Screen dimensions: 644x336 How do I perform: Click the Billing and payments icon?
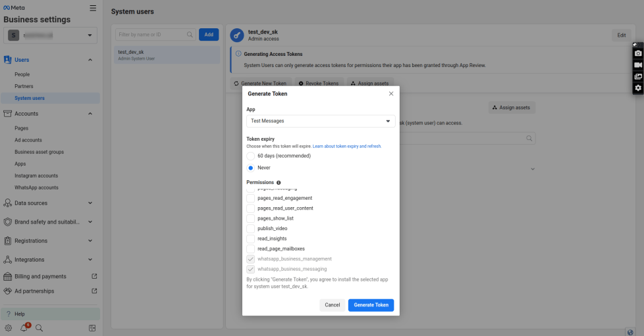point(7,277)
